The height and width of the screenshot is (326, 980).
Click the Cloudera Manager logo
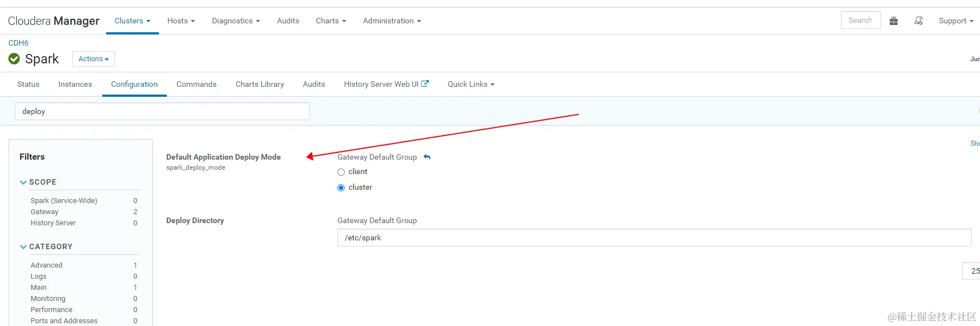click(53, 21)
